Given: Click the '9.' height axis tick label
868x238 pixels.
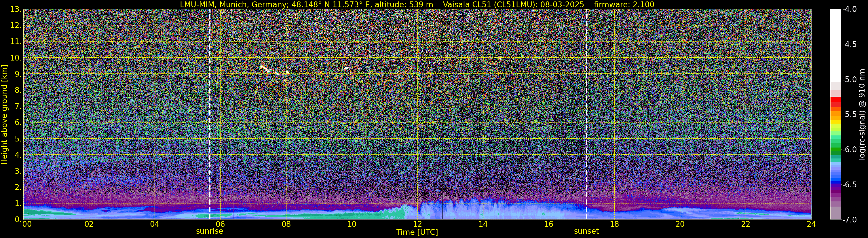Looking at the screenshot, I should 18,74.
